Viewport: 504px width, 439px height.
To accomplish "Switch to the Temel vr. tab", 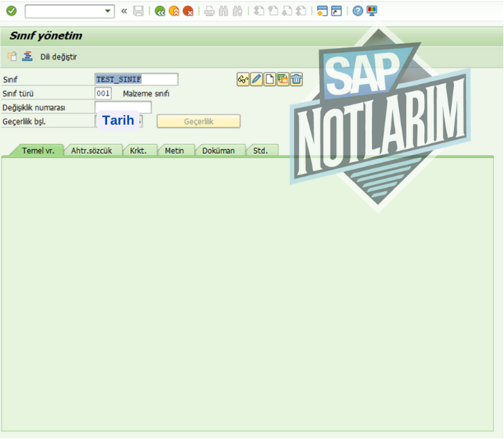I will [38, 150].
